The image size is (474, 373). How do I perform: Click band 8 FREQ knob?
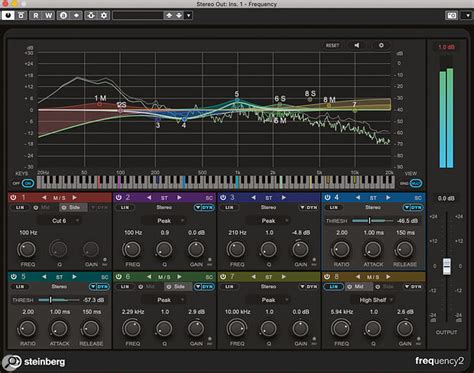341,328
